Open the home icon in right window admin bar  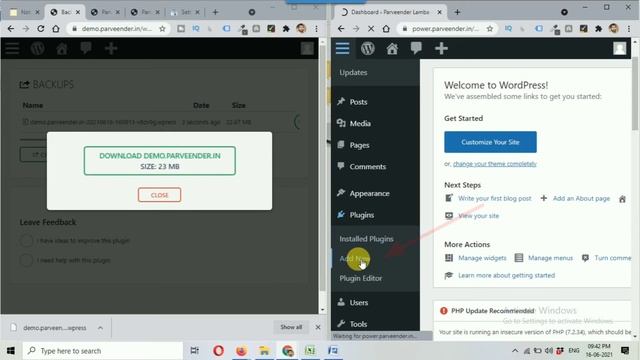[x=392, y=49]
